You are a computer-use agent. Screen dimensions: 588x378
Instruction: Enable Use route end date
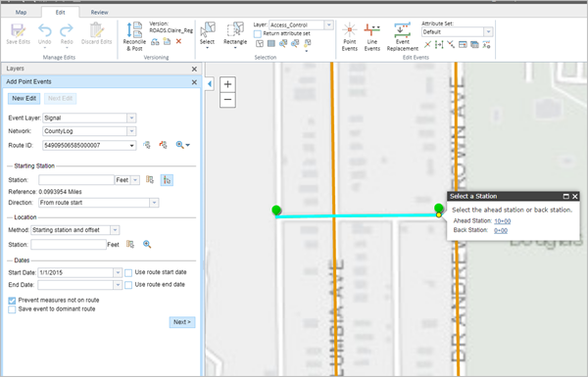click(x=128, y=285)
